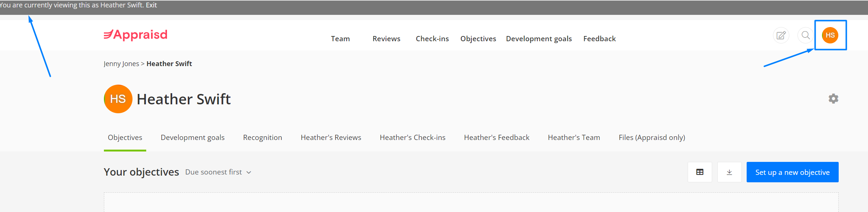
Task: Switch objectives to table view icon
Action: click(x=700, y=172)
